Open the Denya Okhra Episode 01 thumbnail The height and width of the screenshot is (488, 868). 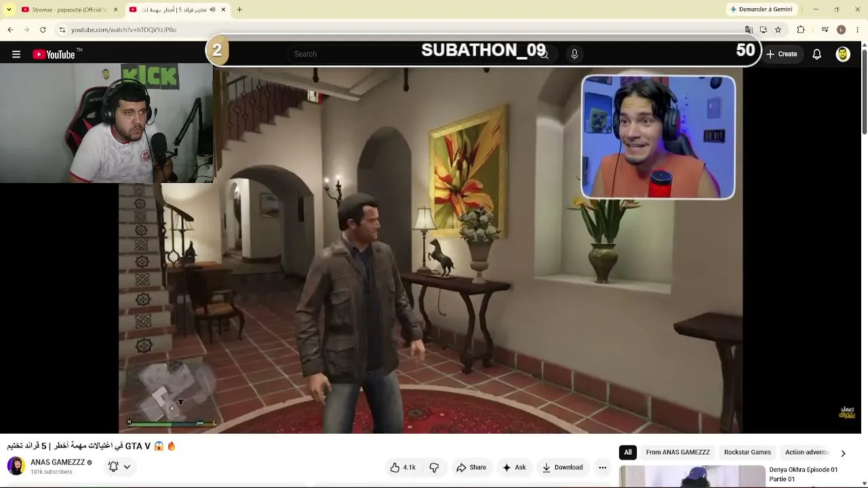[x=692, y=477]
